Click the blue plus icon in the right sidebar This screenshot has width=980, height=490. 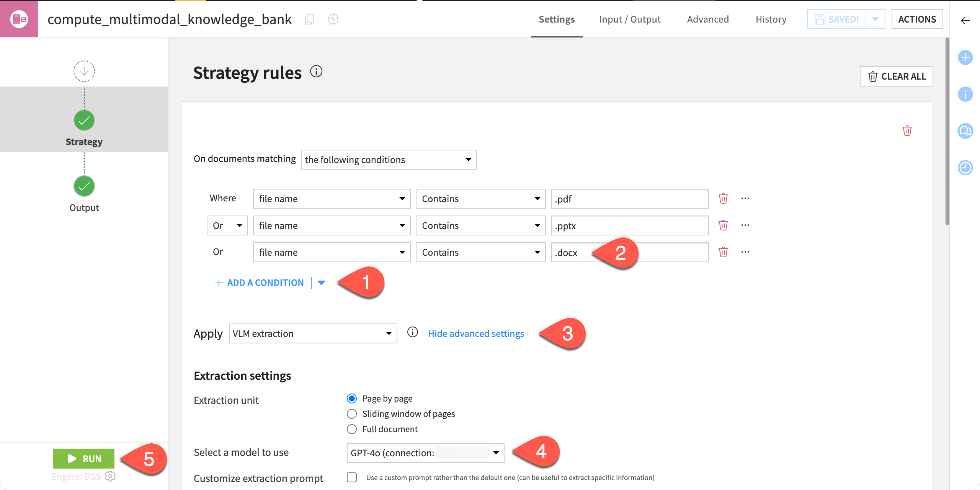[965, 57]
